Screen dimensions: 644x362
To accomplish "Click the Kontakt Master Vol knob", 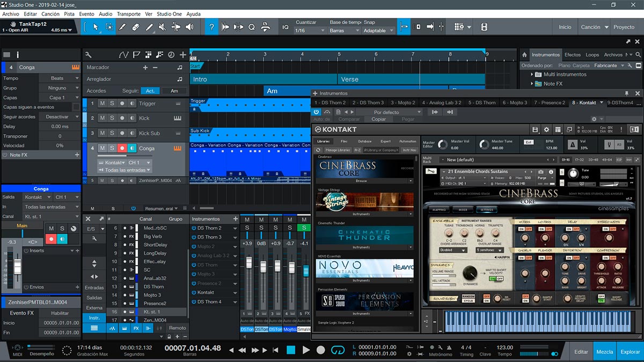I will [x=442, y=144].
